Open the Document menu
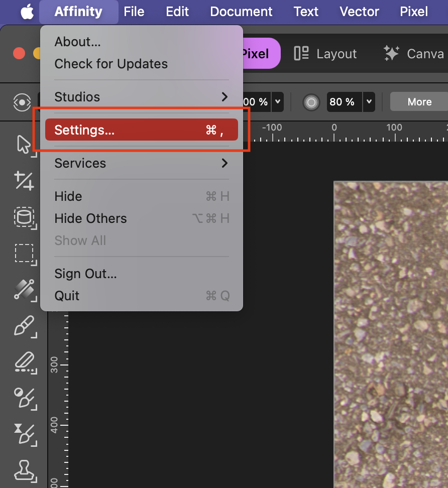This screenshot has width=448, height=488. pos(241,12)
